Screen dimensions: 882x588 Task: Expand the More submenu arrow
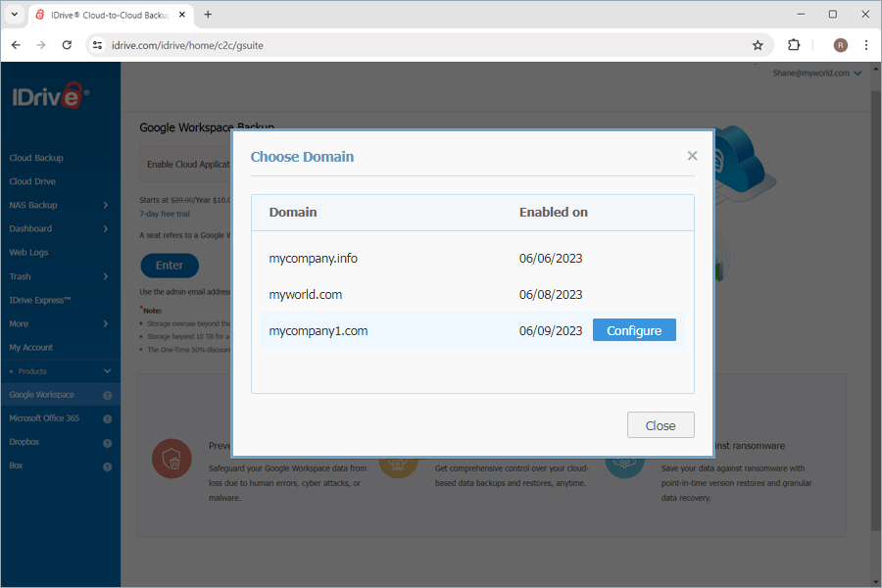pos(106,323)
